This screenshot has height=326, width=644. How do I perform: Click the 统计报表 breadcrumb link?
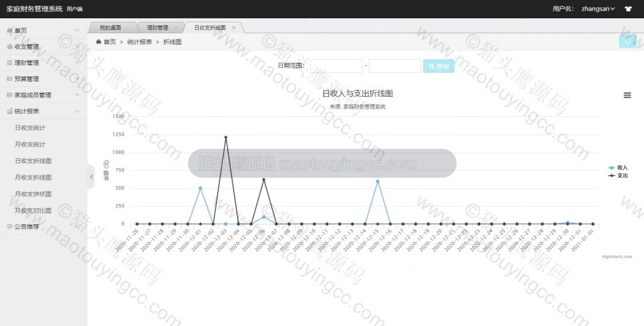click(140, 42)
